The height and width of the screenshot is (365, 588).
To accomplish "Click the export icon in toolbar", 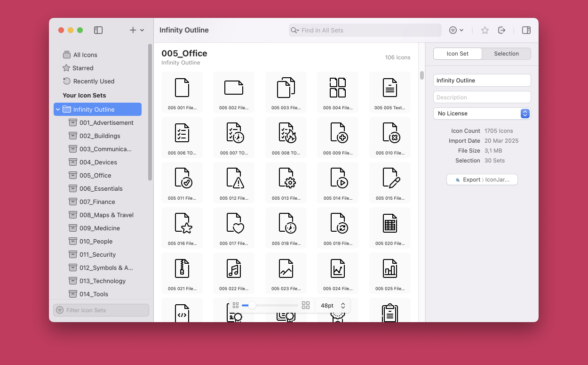I will pyautogui.click(x=502, y=30).
